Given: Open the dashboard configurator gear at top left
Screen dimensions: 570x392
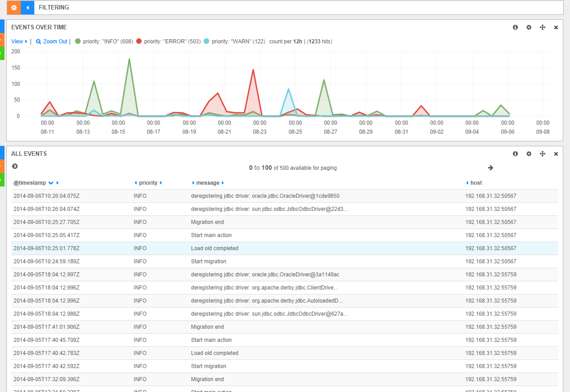Looking at the screenshot, I should pos(14,8).
